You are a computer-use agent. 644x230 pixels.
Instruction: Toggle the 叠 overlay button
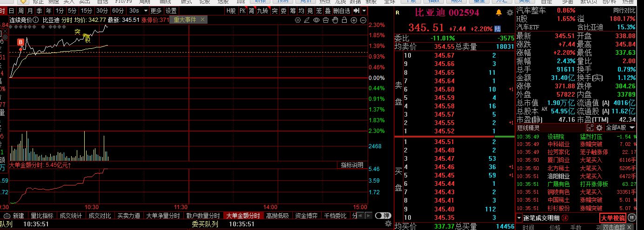pos(328,11)
